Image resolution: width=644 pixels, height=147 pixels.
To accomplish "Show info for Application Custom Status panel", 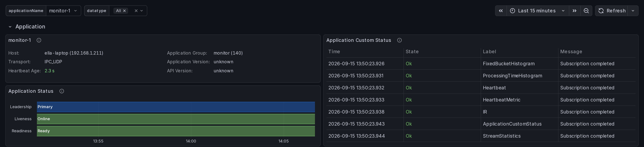I will (399, 40).
